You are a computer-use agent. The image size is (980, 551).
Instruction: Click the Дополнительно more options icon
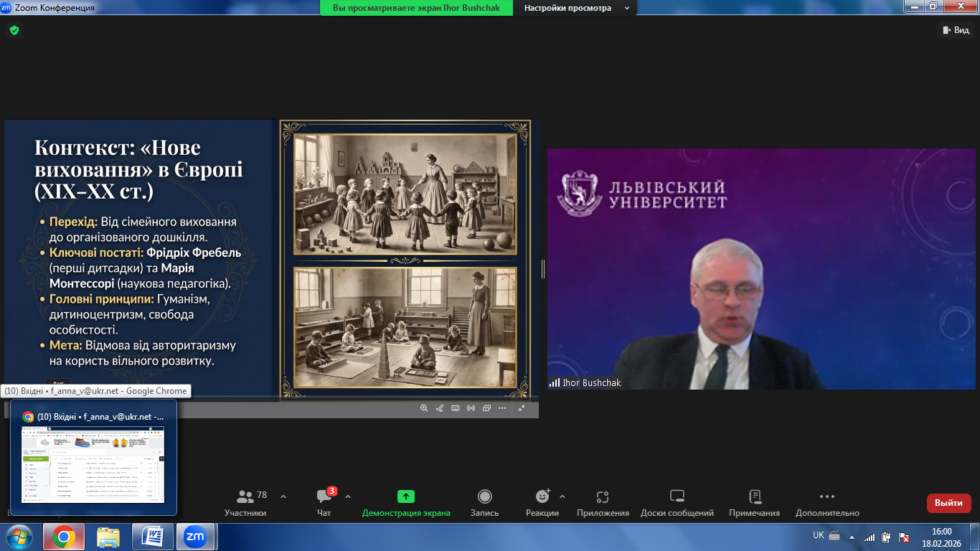click(826, 502)
